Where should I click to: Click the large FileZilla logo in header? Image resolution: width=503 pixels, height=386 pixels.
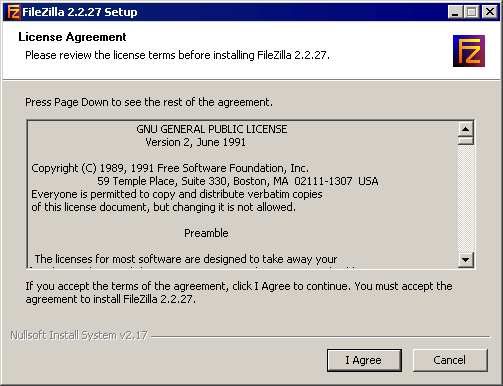[x=469, y=51]
